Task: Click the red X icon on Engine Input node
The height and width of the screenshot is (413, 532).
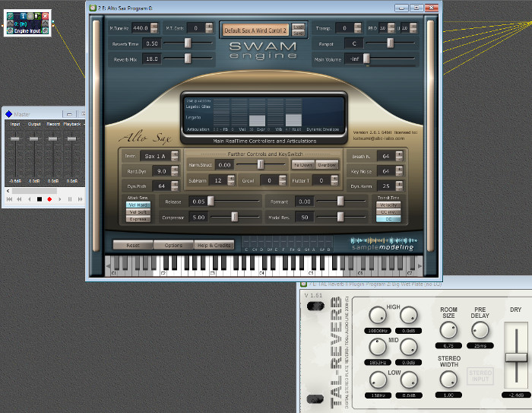Action: tap(45, 16)
